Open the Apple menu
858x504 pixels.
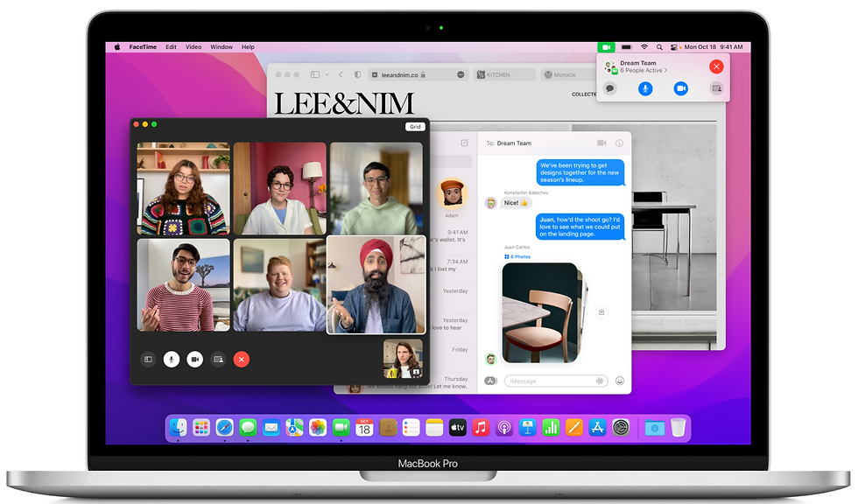tap(117, 47)
